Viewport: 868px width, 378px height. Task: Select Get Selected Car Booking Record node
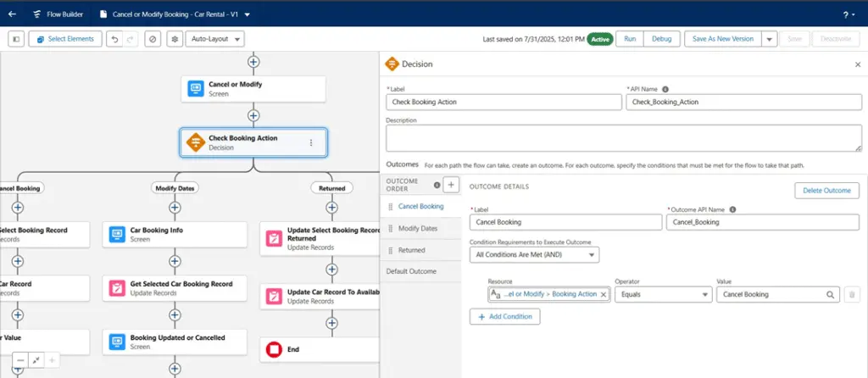175,288
